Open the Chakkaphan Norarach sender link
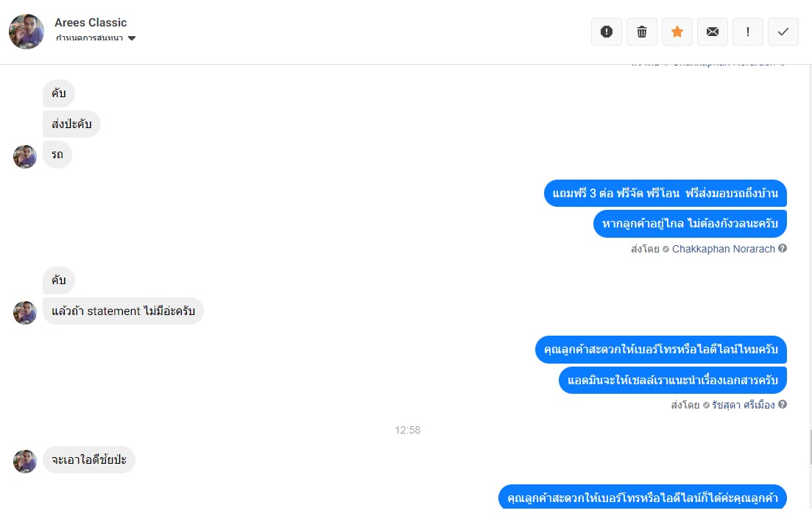 (723, 249)
